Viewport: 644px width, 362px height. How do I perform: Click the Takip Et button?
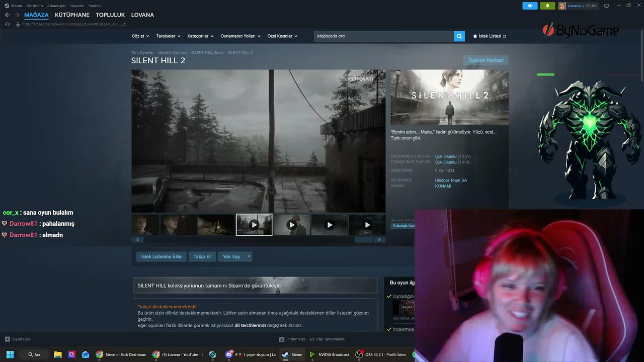(202, 256)
